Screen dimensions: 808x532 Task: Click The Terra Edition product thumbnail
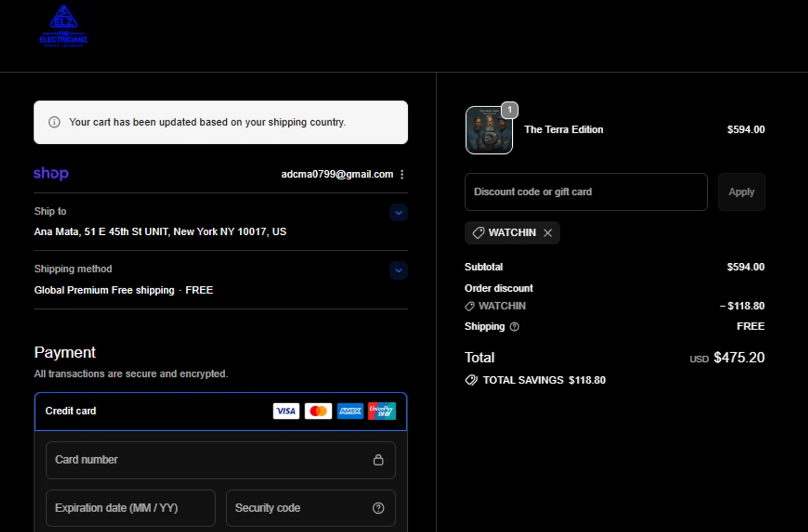click(x=489, y=130)
